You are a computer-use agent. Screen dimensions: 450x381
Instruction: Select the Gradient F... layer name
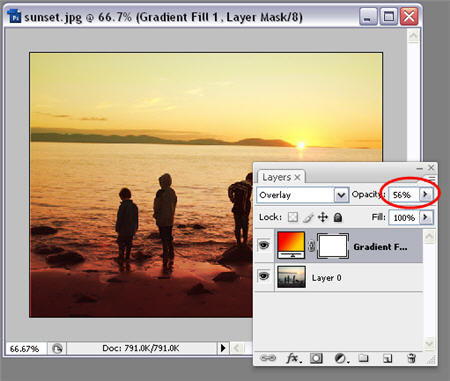pos(380,247)
